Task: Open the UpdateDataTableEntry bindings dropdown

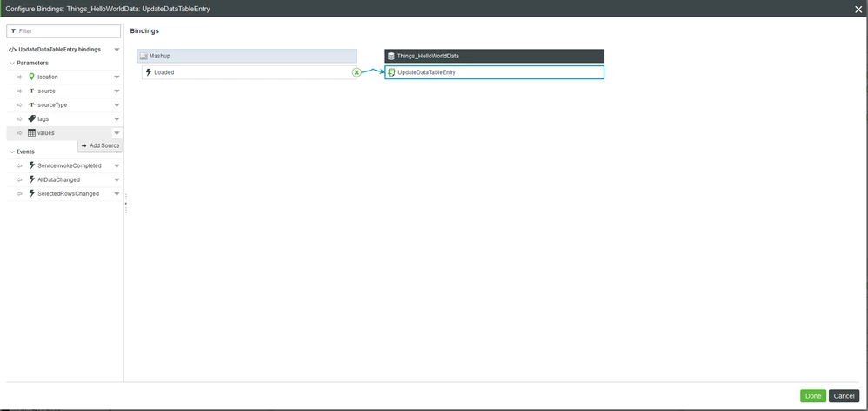Action: [x=117, y=50]
